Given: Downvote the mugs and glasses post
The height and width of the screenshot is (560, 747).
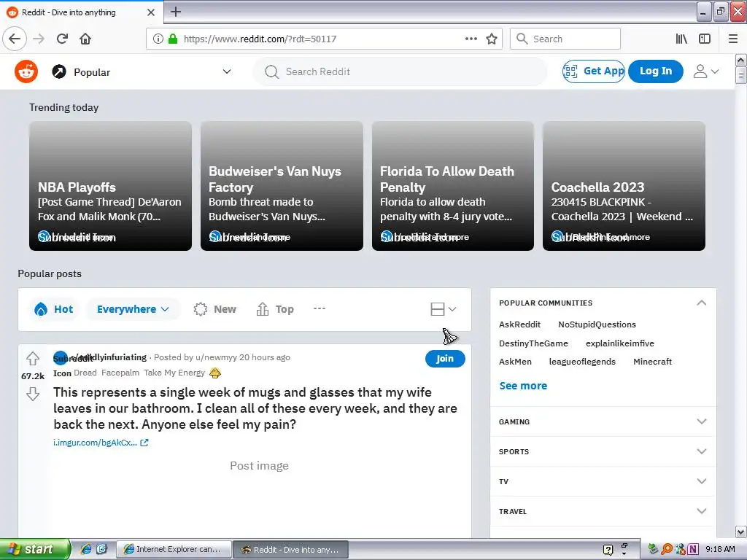Looking at the screenshot, I should click(33, 394).
